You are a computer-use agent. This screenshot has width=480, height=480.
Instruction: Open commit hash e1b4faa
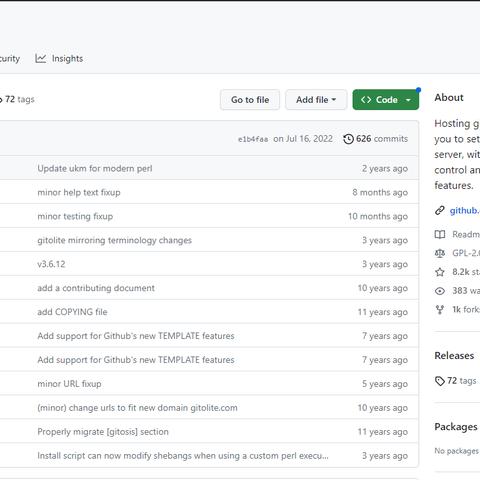point(253,139)
